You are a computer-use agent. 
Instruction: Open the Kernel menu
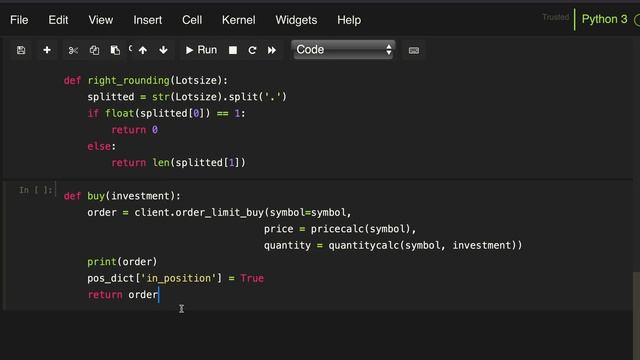click(x=238, y=20)
